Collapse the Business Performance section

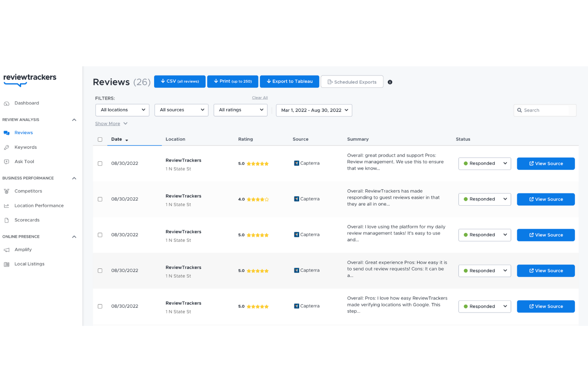click(x=74, y=178)
